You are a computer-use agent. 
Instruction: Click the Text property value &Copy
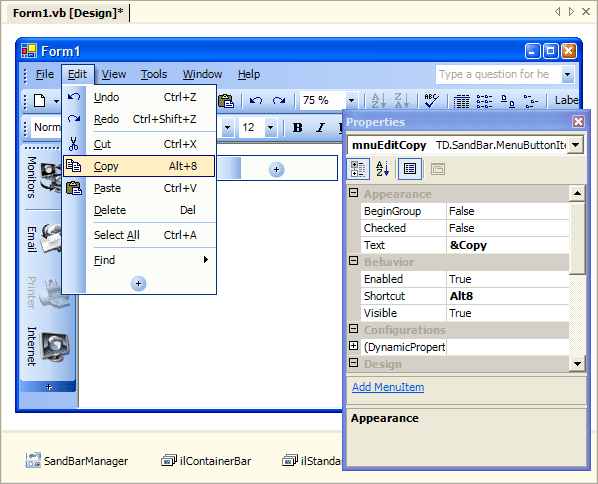point(507,245)
